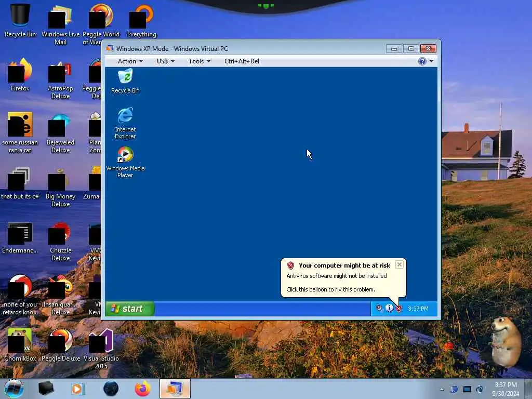Open the Tools menu in Virtual PC

[x=199, y=61]
